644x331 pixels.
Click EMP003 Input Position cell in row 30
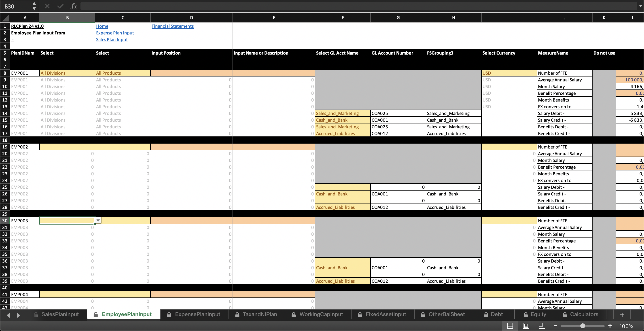(x=191, y=221)
